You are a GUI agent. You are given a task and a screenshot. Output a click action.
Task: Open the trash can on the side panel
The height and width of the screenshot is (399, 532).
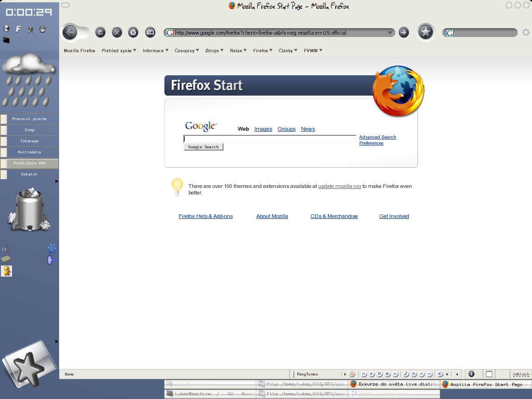click(x=29, y=209)
